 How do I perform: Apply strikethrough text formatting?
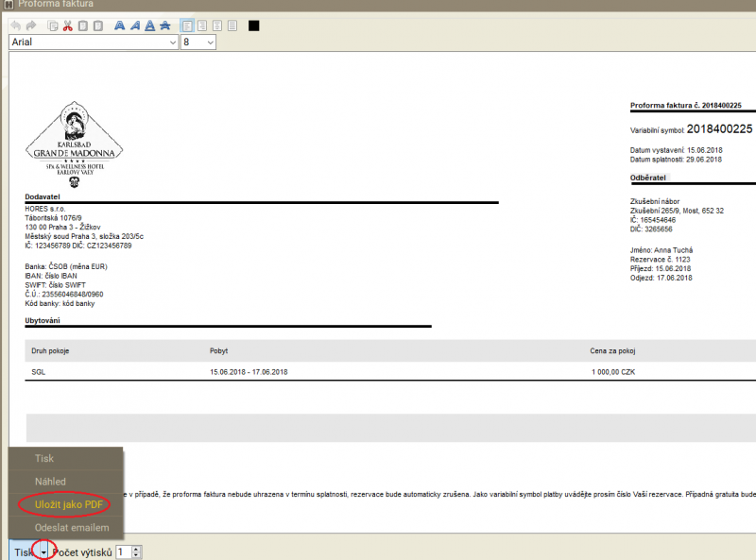(x=165, y=25)
